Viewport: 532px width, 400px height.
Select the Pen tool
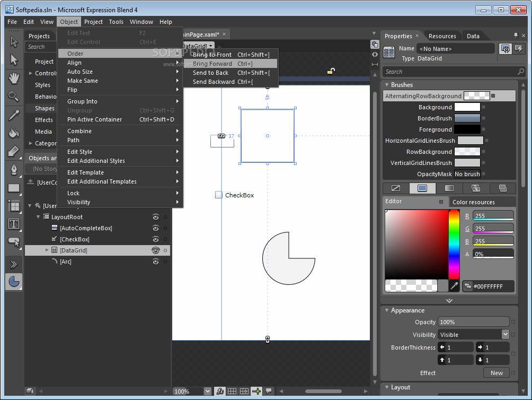pyautogui.click(x=14, y=169)
